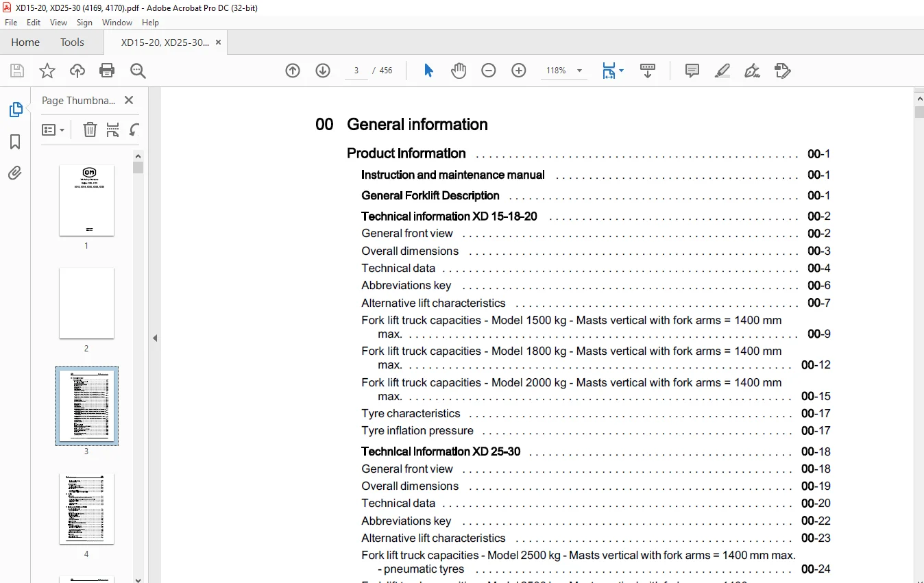Click the Save file icon
924x583 pixels.
click(x=17, y=71)
